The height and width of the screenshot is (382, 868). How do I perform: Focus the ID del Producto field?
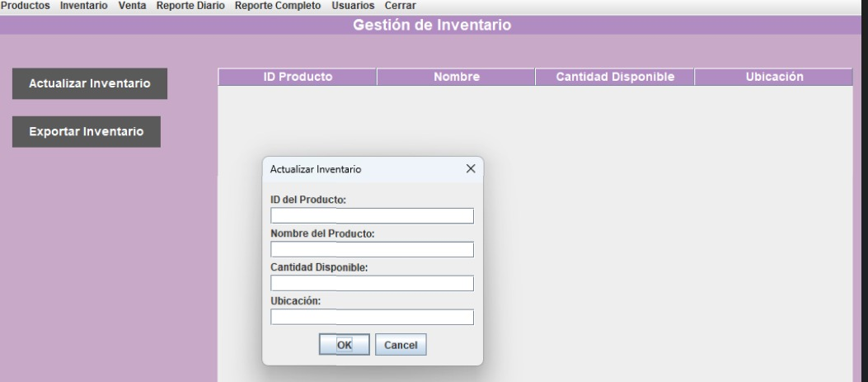[x=372, y=215]
